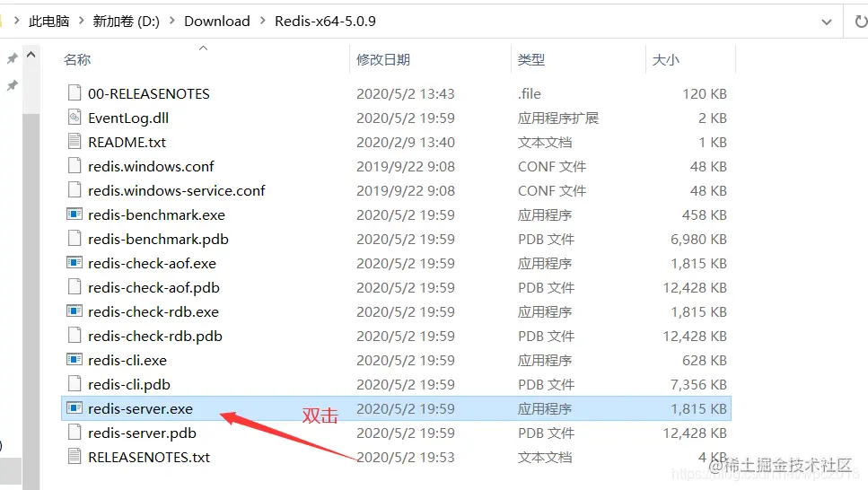This screenshot has height=490, width=868.
Task: Click the 458 KB size value
Action: click(704, 214)
